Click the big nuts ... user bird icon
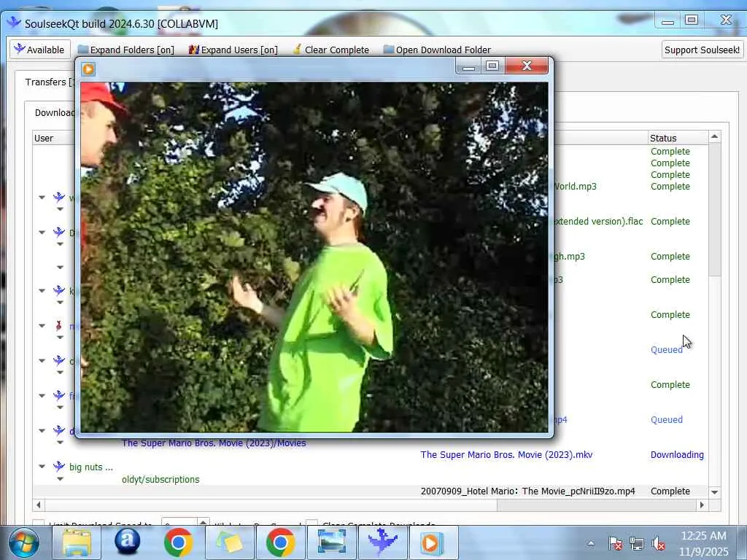 59,466
